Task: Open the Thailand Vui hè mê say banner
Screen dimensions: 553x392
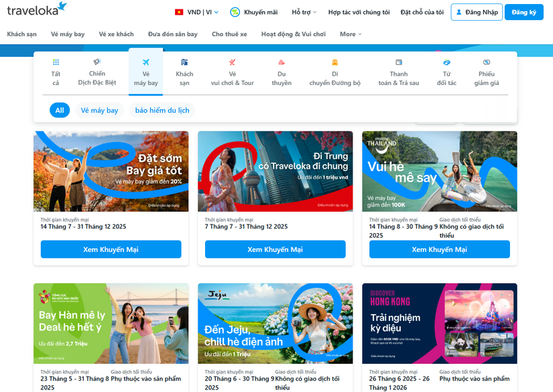Action: [440, 172]
